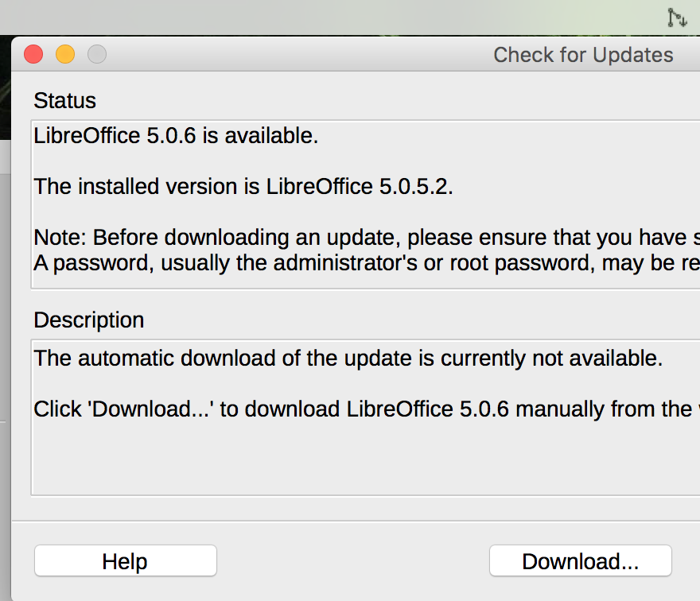Click blank line below 'is available' in Status
Screen dimensions: 700x601
[357, 161]
